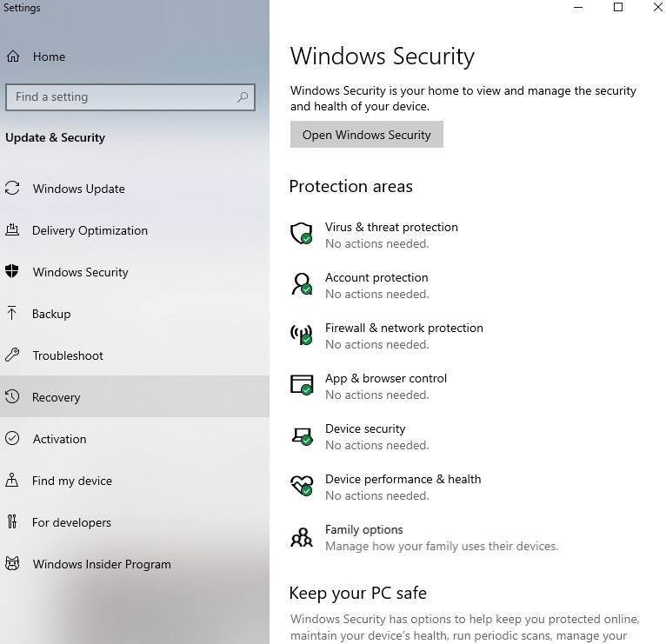Open Family options link

[x=364, y=530]
